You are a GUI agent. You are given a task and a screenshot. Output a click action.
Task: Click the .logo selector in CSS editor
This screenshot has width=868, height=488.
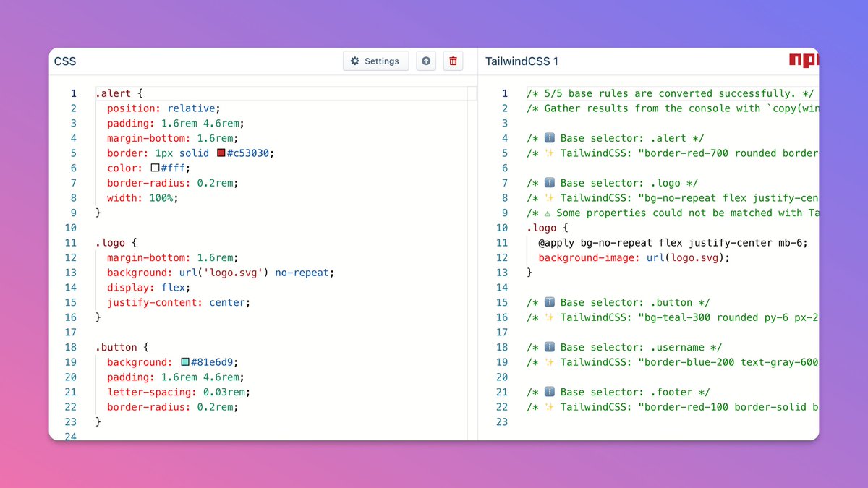click(x=116, y=243)
